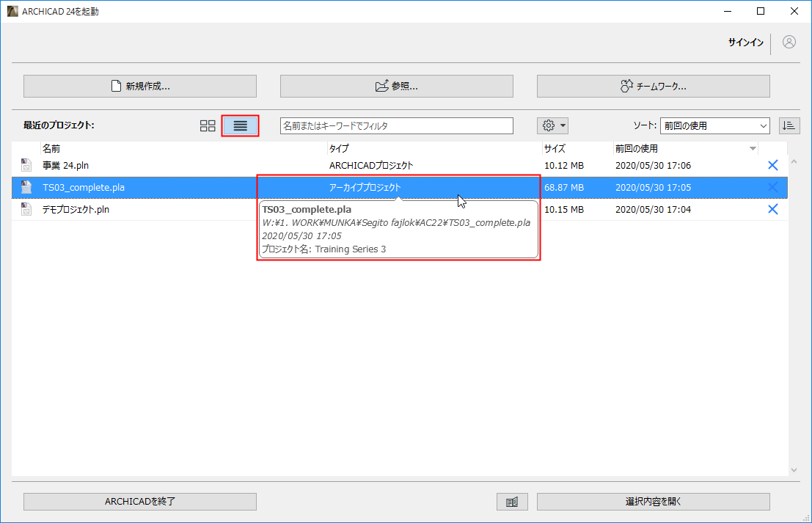The image size is (812, 523).
Task: Click the 選択内容を開く button
Action: click(x=654, y=502)
